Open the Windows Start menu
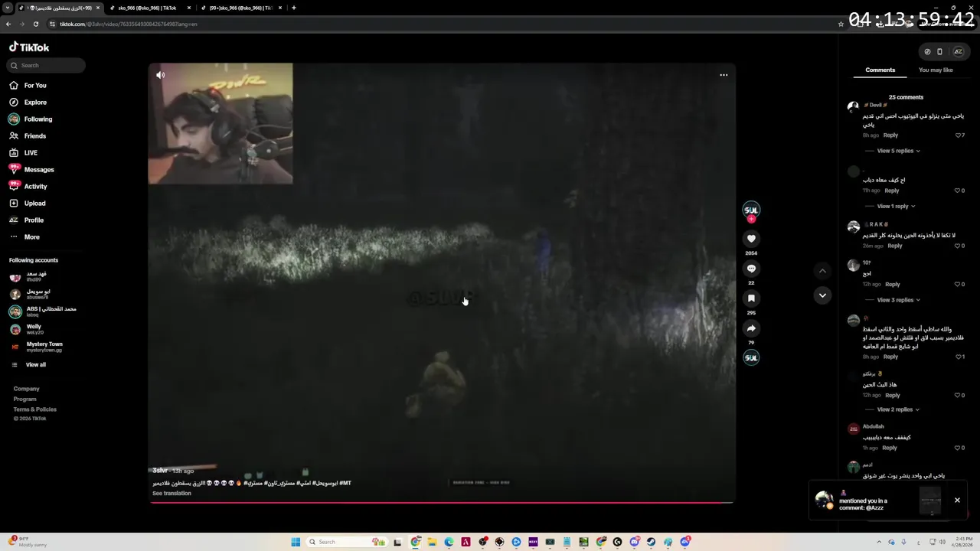 [x=296, y=542]
